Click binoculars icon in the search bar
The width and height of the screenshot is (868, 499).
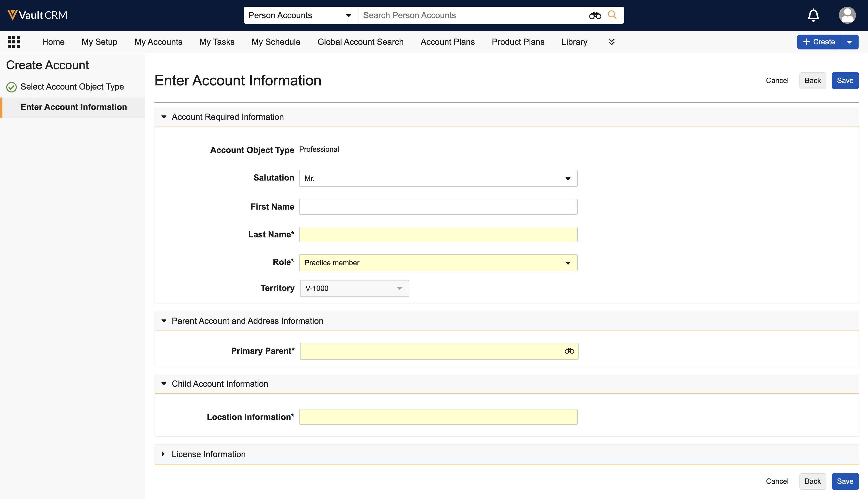[595, 15]
